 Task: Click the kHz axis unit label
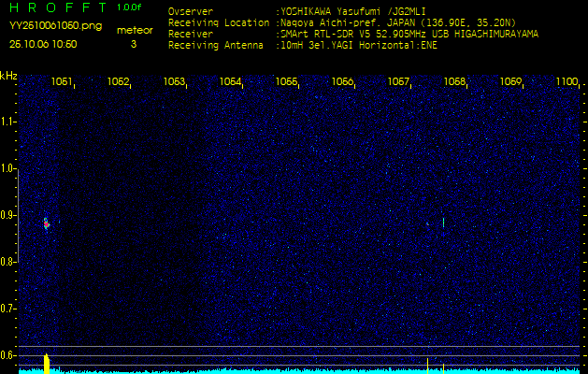click(x=8, y=76)
